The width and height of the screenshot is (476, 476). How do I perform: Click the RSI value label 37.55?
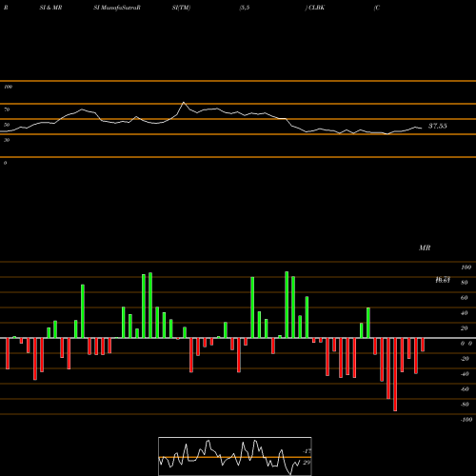coord(438,126)
